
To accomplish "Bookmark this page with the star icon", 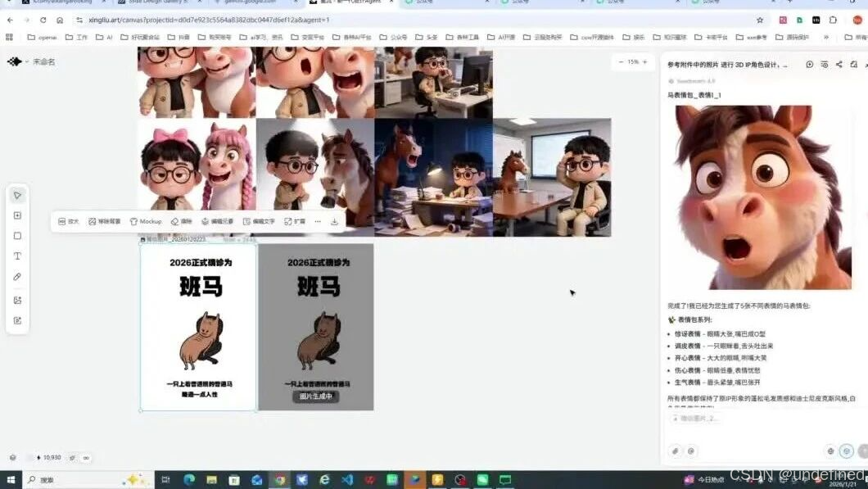I will (760, 20).
